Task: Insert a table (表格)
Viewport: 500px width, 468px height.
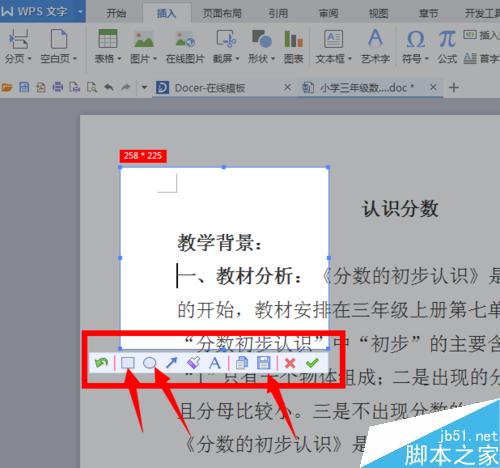Action: click(108, 46)
